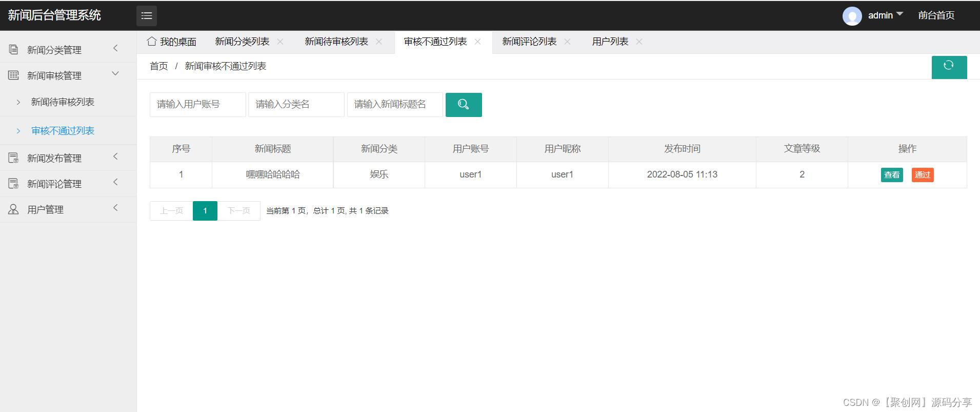Select page 1 in pagination

point(205,211)
